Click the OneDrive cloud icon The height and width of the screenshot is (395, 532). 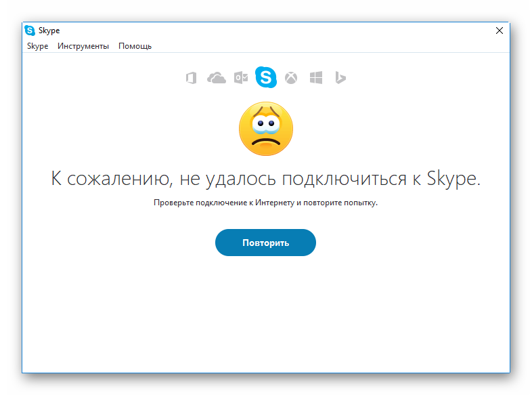[216, 78]
